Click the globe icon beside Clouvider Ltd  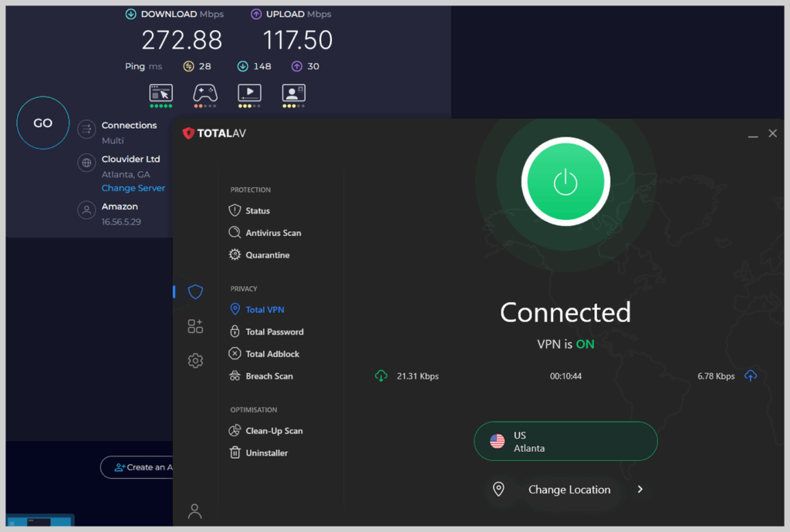(86, 163)
